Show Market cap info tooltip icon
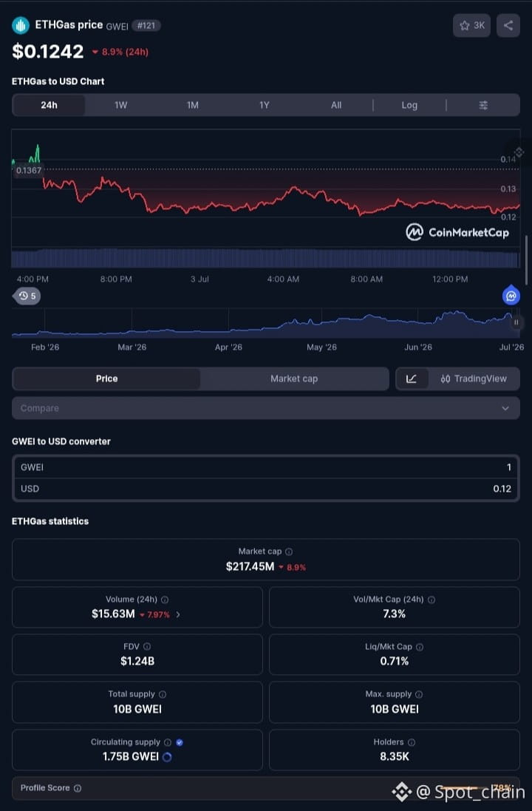Image resolution: width=532 pixels, height=811 pixels. (289, 552)
